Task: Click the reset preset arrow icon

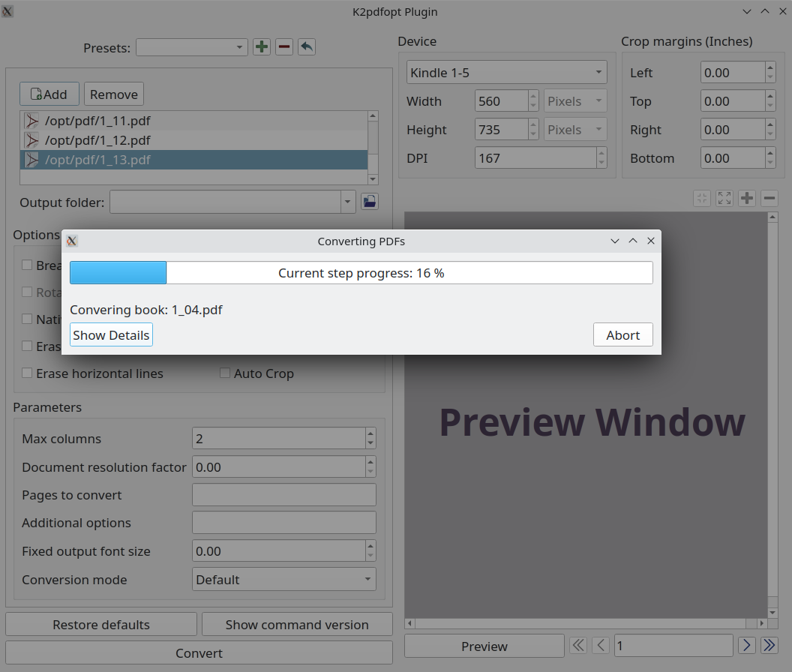Action: [x=307, y=47]
